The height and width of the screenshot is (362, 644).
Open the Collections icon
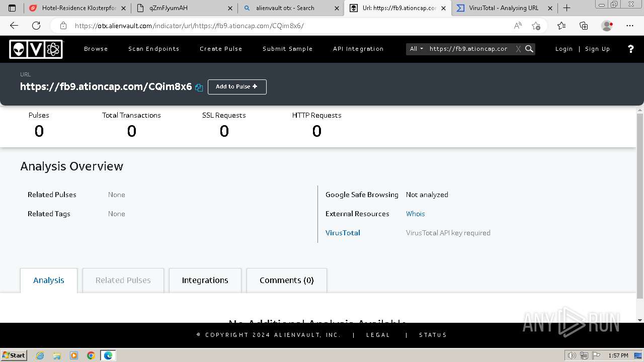pyautogui.click(x=584, y=26)
